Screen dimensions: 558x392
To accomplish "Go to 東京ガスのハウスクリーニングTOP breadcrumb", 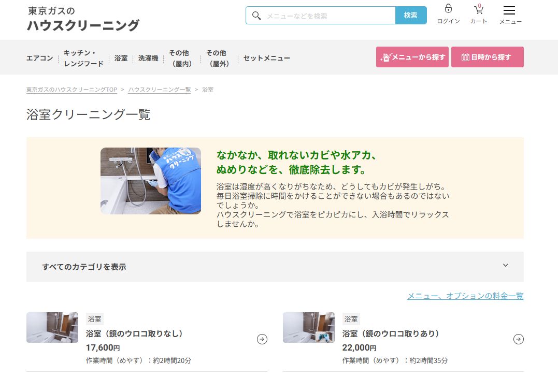I will point(71,89).
